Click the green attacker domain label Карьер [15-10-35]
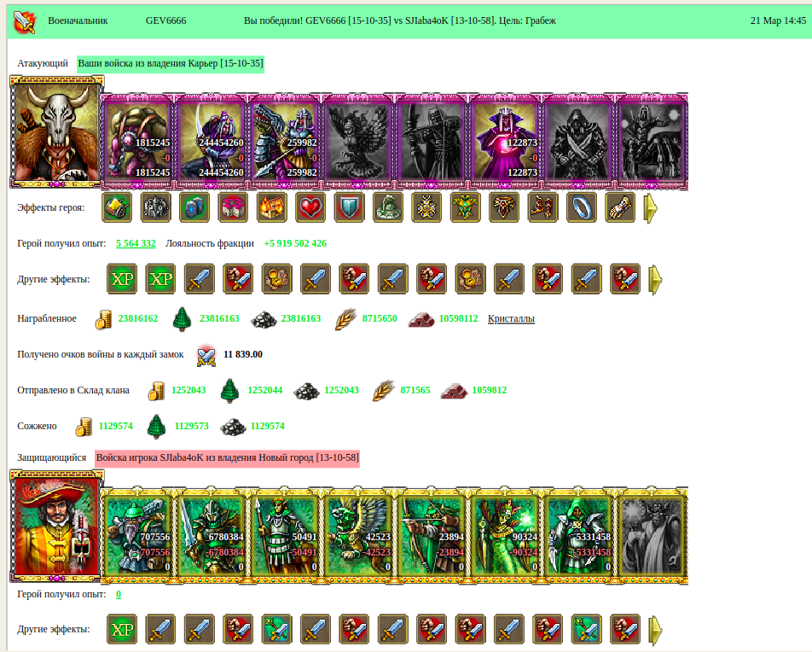The height and width of the screenshot is (652, 812). click(x=171, y=64)
